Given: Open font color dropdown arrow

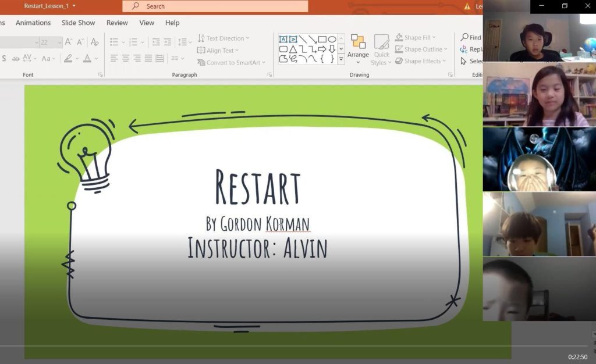Looking at the screenshot, I should click(96, 59).
